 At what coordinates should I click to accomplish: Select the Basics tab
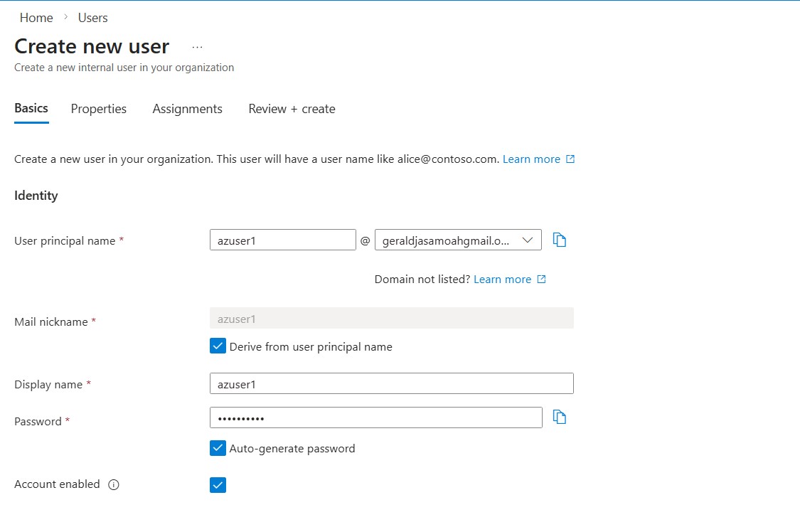(31, 108)
